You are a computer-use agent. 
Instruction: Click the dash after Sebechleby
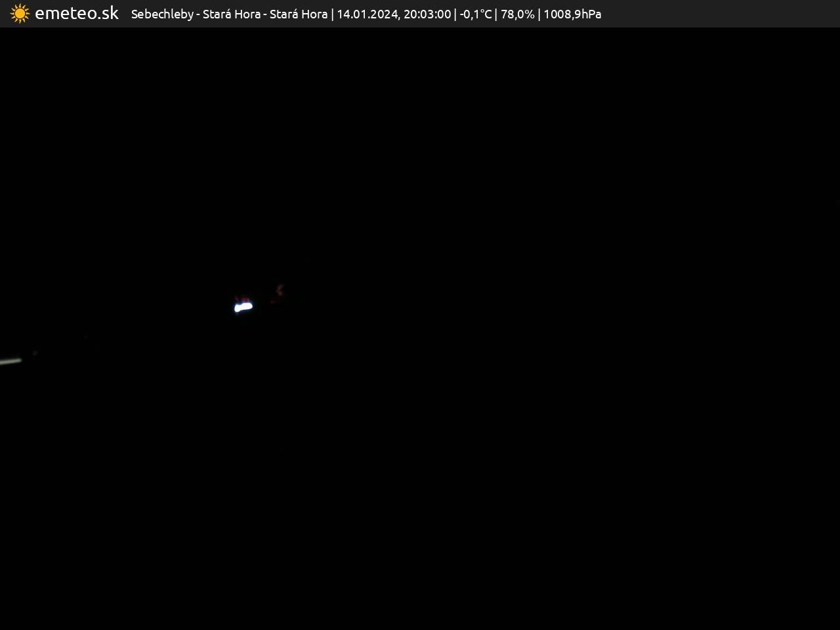198,14
